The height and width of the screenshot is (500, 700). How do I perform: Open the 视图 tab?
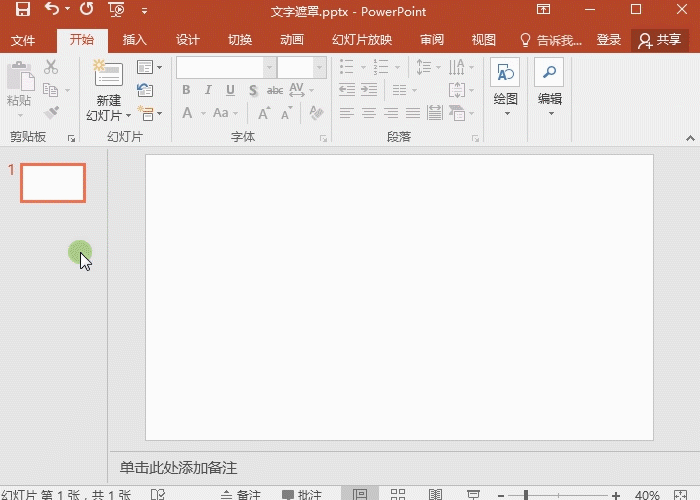click(x=484, y=40)
